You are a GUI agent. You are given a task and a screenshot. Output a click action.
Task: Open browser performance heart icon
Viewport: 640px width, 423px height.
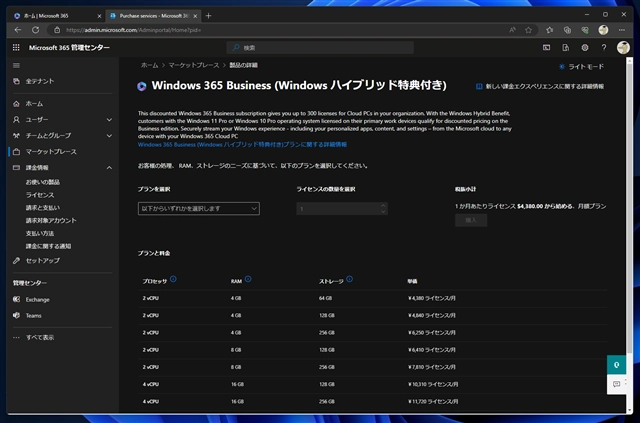click(x=585, y=30)
